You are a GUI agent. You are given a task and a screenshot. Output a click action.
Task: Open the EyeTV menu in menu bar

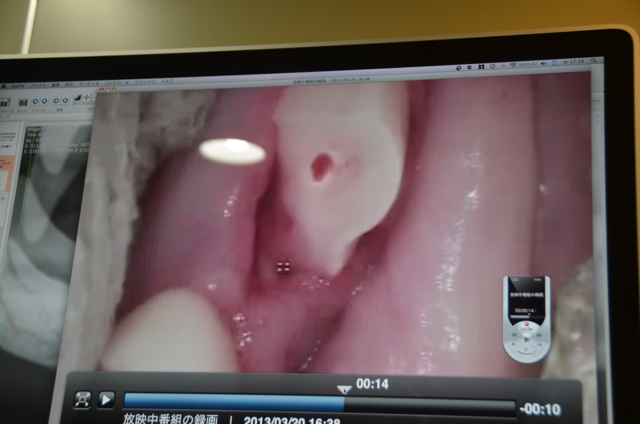(18, 86)
